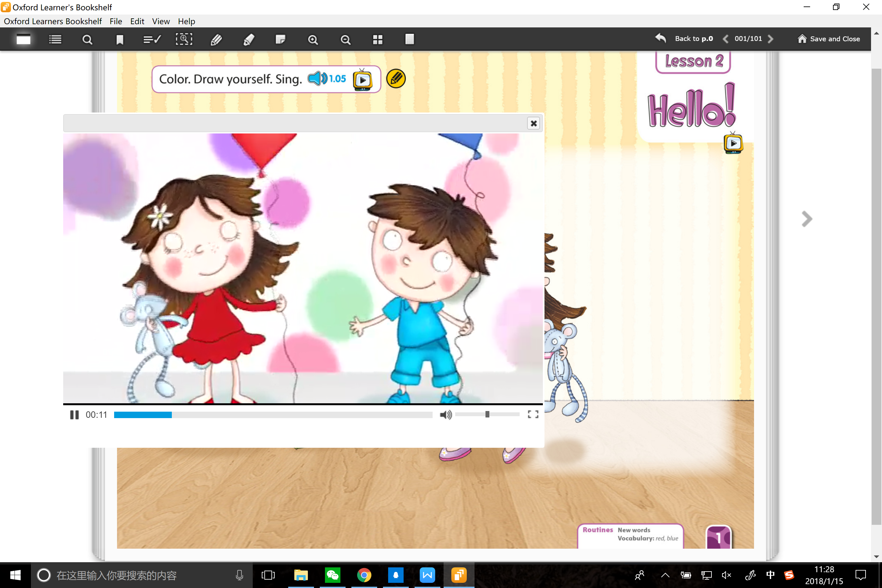Go to the previous page in toolbar
This screenshot has width=882, height=588.
tap(726, 39)
